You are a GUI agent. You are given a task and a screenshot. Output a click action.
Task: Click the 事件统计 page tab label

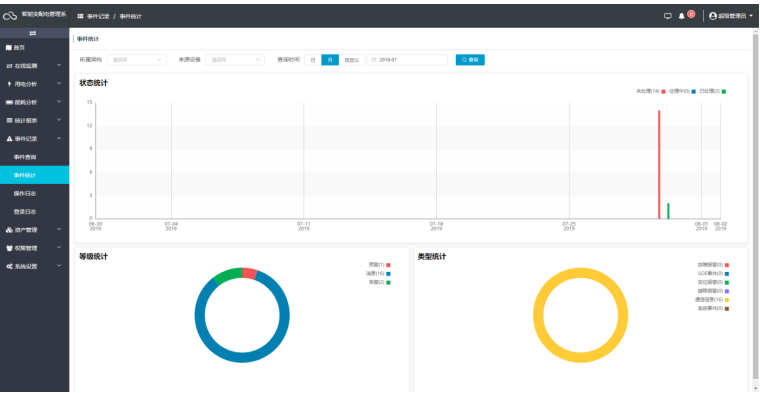click(88, 39)
